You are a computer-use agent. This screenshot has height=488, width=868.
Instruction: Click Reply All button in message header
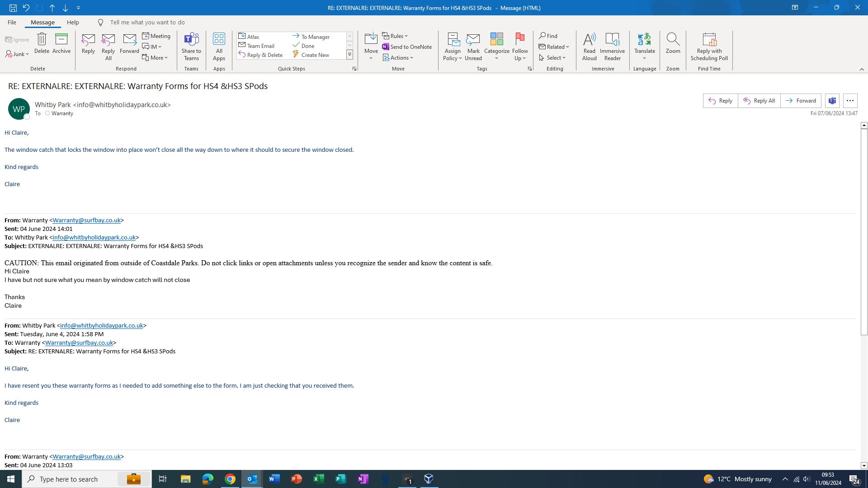[759, 101]
